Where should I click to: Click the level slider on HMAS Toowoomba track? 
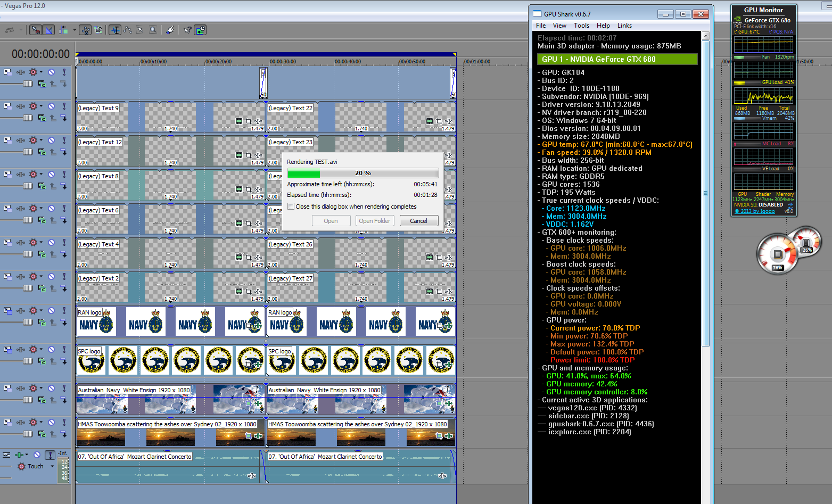coord(28,434)
